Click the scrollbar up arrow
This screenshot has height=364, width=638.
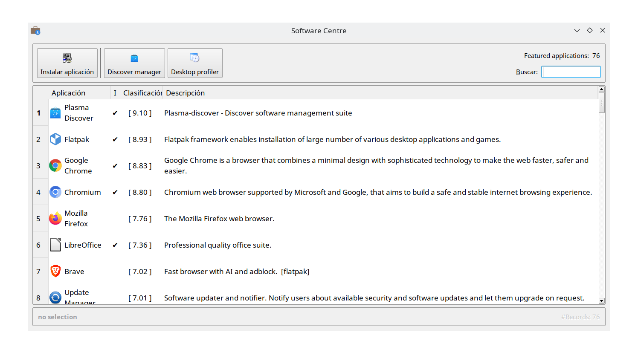(602, 90)
